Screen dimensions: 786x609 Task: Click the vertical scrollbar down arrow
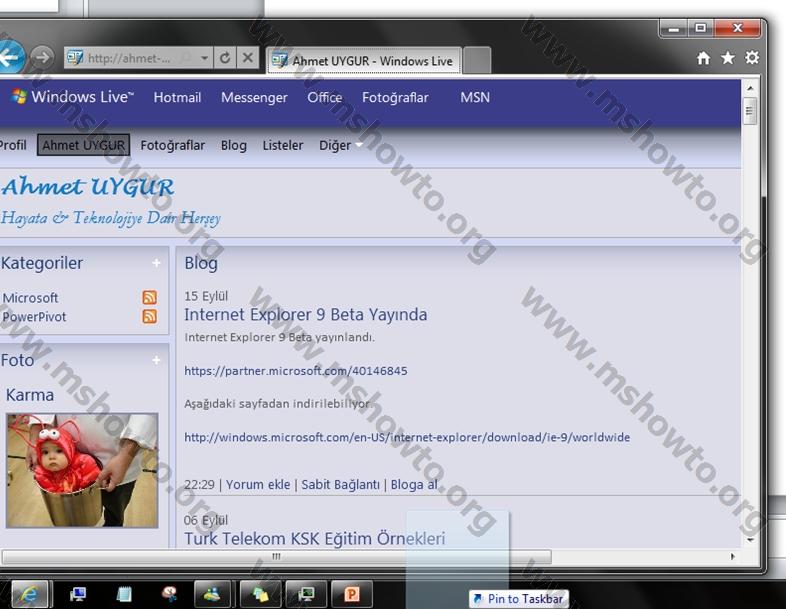(x=750, y=540)
